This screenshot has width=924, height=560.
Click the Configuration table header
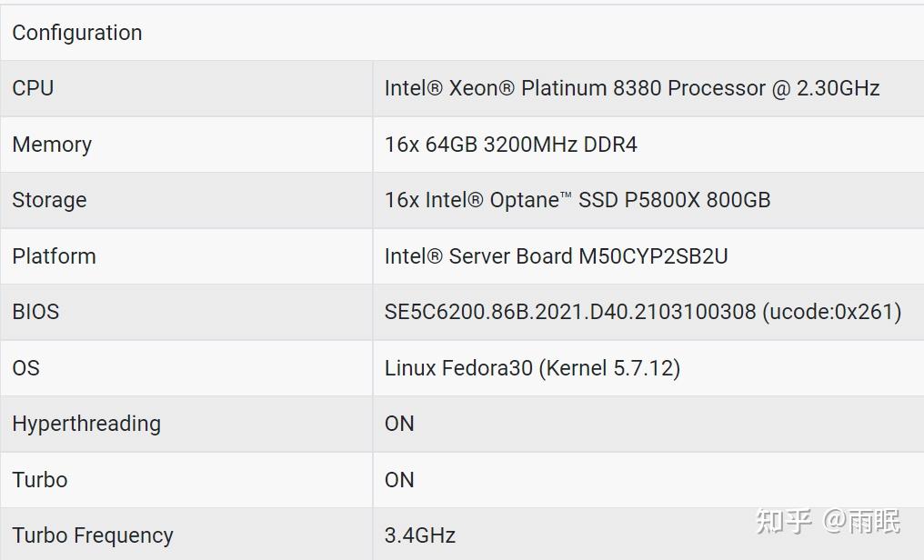pos(77,33)
